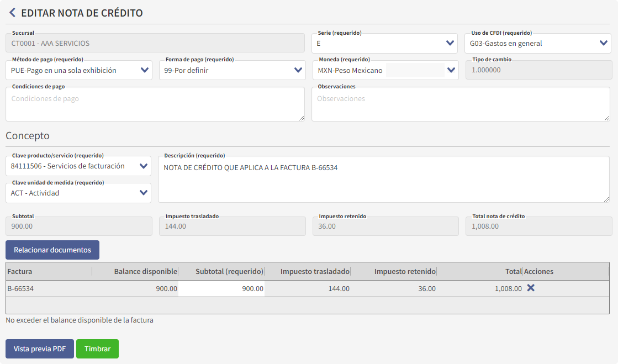Image resolution: width=618 pixels, height=364 pixels.
Task: Click the Balance disponible column header
Action: [x=146, y=271]
